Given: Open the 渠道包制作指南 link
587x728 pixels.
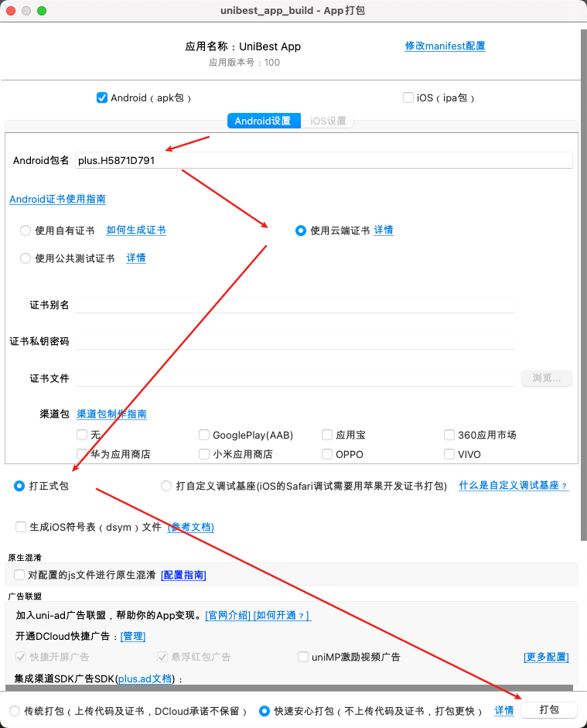Looking at the screenshot, I should tap(112, 414).
